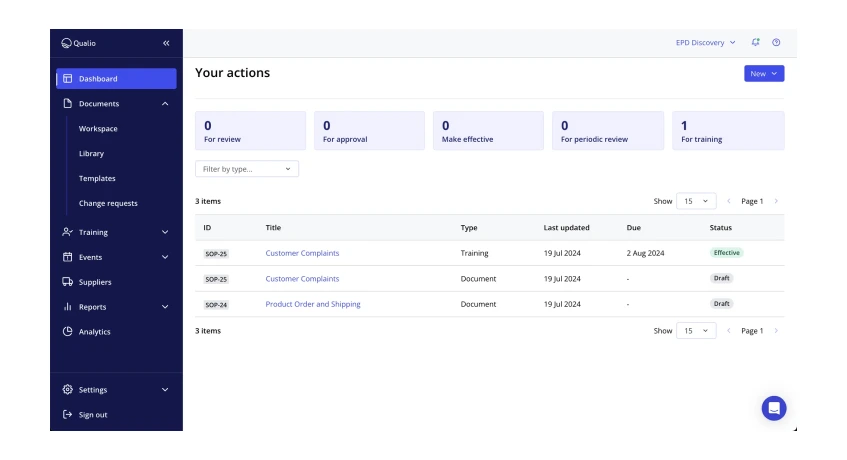Select the For review card
847x460 pixels.
(x=251, y=131)
